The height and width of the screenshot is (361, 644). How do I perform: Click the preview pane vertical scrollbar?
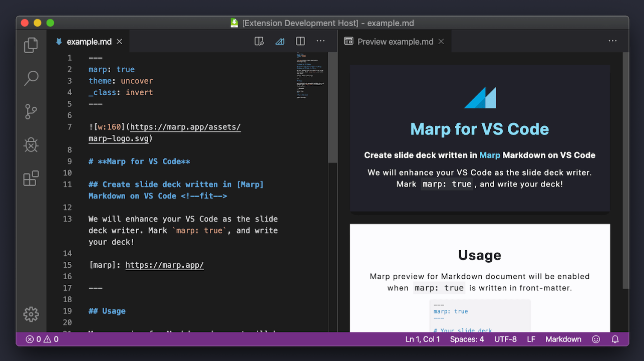point(625,170)
